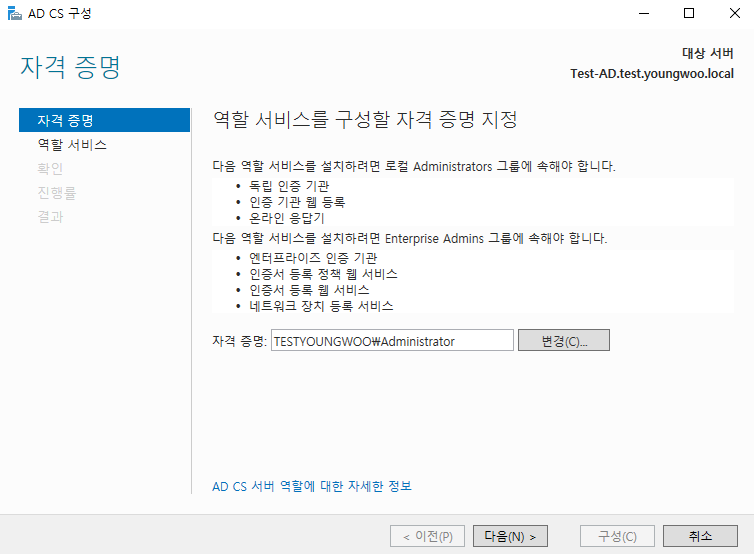This screenshot has width=754, height=554.
Task: Close the AD CS 구성 window
Action: 734,13
